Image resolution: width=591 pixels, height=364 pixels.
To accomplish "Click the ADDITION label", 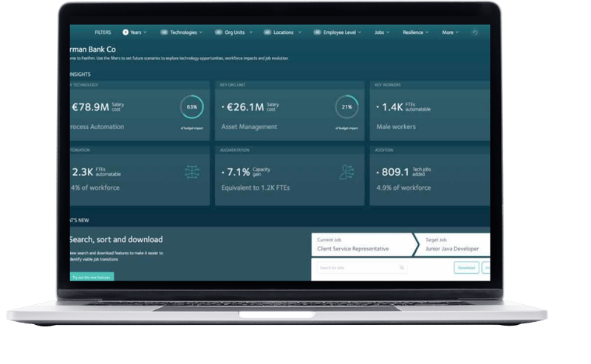I will tap(383, 150).
